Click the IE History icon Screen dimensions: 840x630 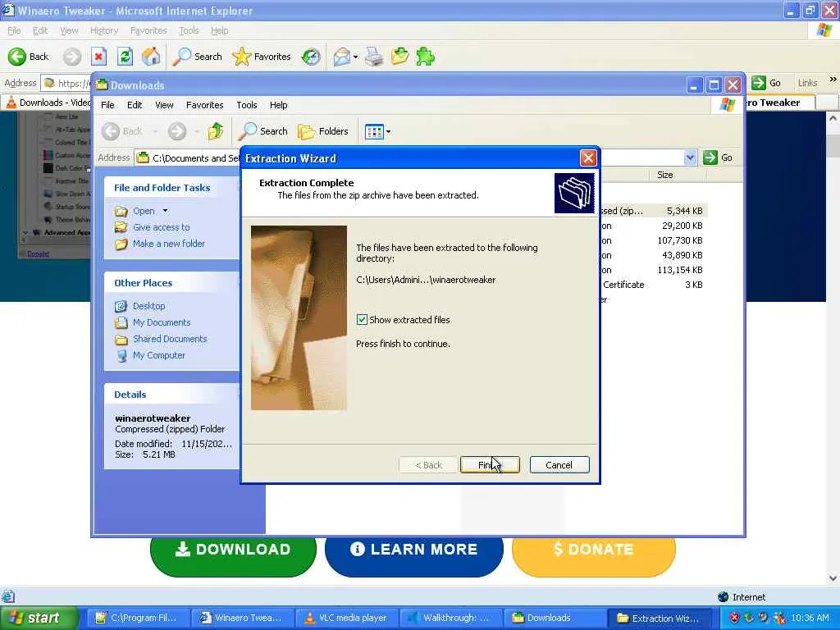pos(311,57)
